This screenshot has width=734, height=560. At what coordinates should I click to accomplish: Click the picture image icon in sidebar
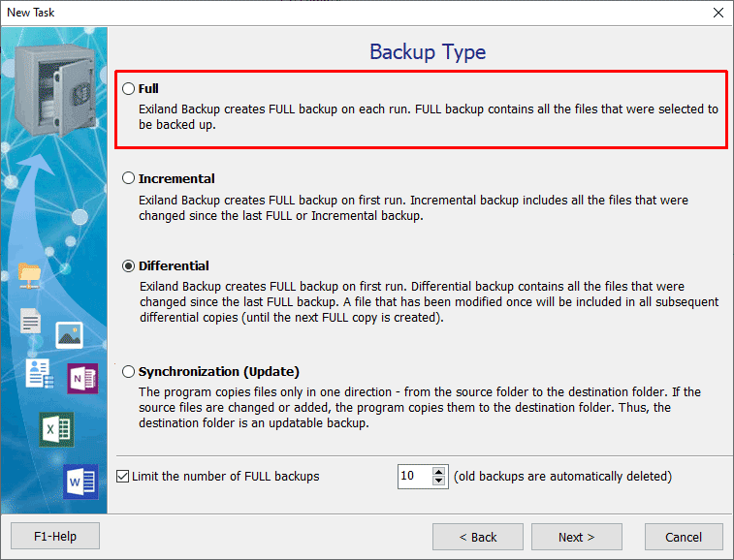pyautogui.click(x=69, y=335)
